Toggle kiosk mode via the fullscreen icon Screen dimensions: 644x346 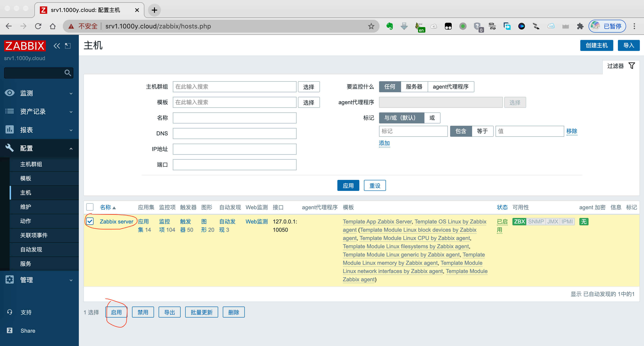pyautogui.click(x=68, y=46)
